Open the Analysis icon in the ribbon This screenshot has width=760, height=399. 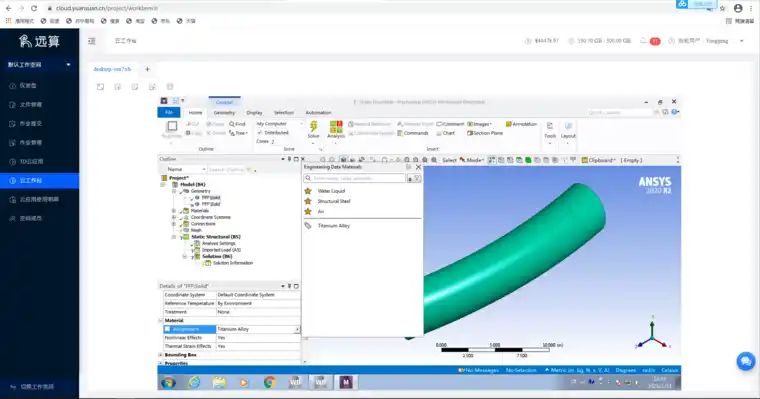[x=336, y=127]
